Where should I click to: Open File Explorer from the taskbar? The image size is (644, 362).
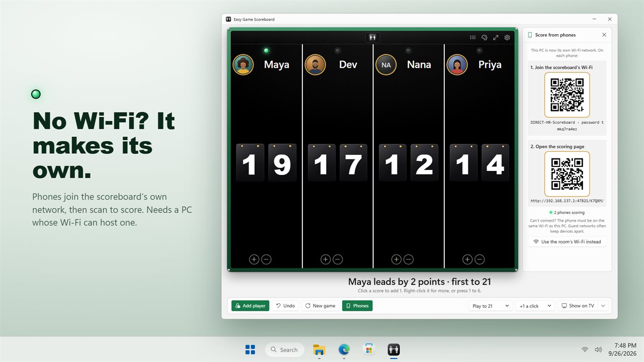pos(319,349)
